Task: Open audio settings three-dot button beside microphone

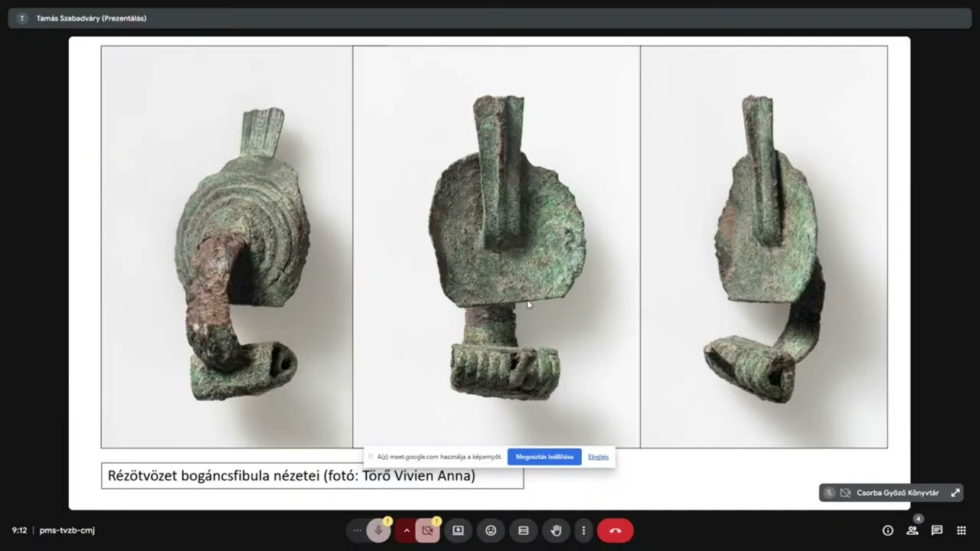Action: click(357, 530)
